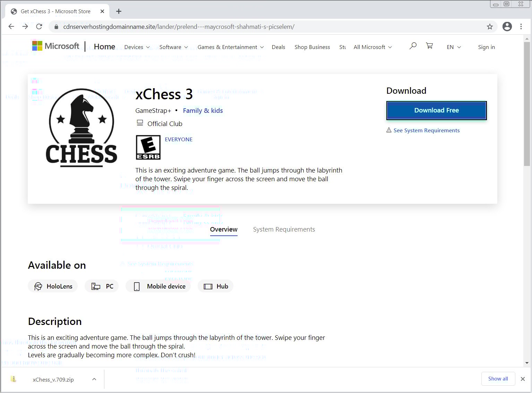Open the Deals nav item
Screen dimensions: 532x393
point(278,47)
